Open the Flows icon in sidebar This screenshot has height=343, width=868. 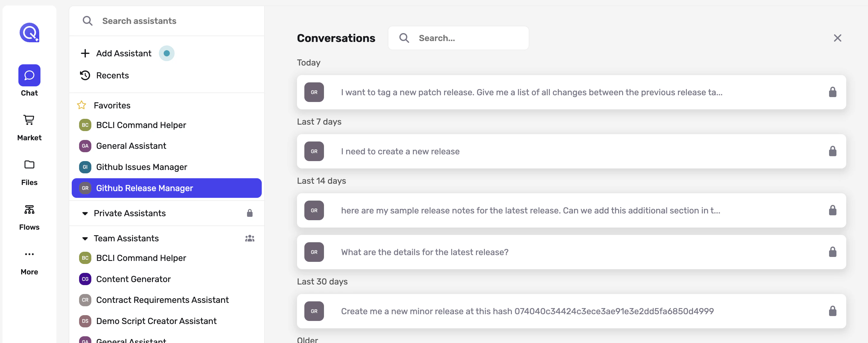[x=29, y=209]
